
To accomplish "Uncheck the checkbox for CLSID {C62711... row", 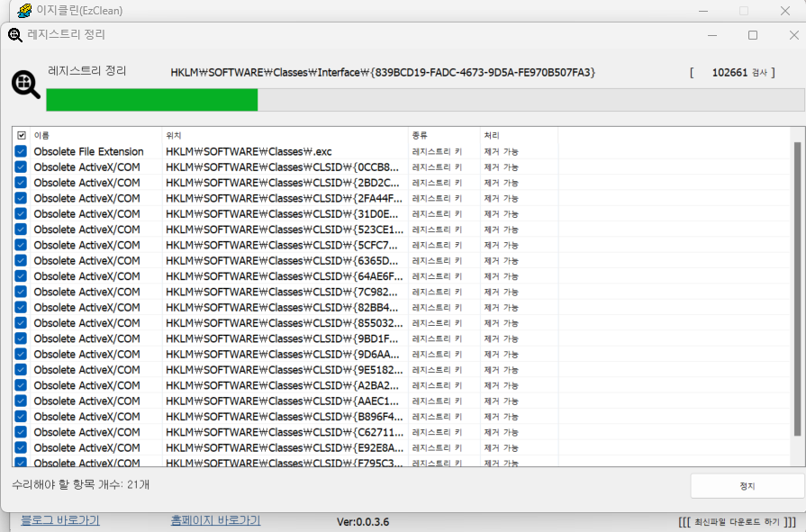I will pos(21,432).
